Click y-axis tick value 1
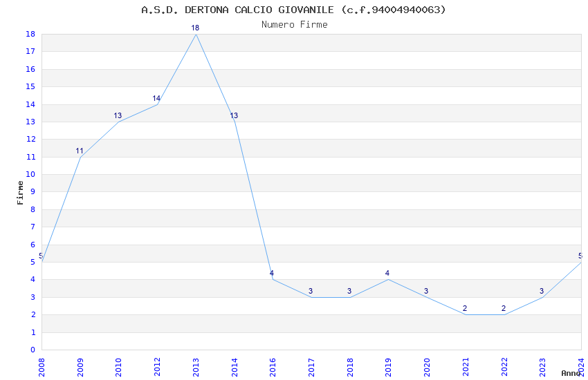The image size is (588, 380). click(x=33, y=332)
